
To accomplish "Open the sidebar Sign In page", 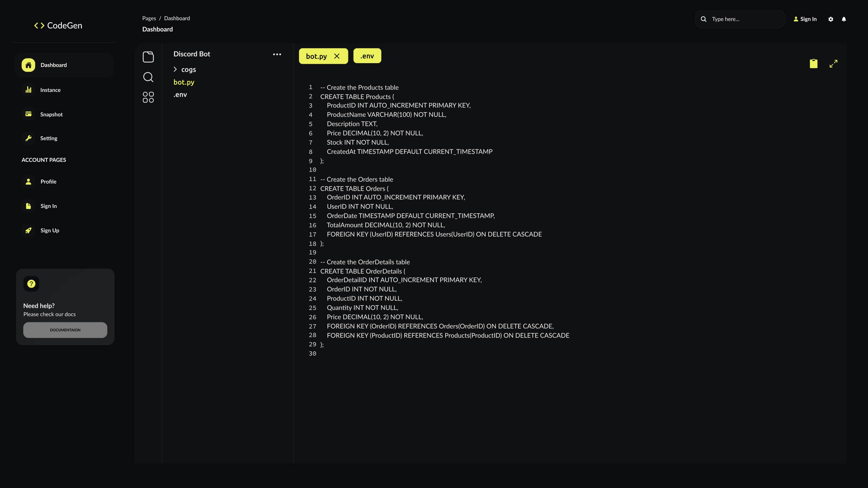I will (x=49, y=206).
